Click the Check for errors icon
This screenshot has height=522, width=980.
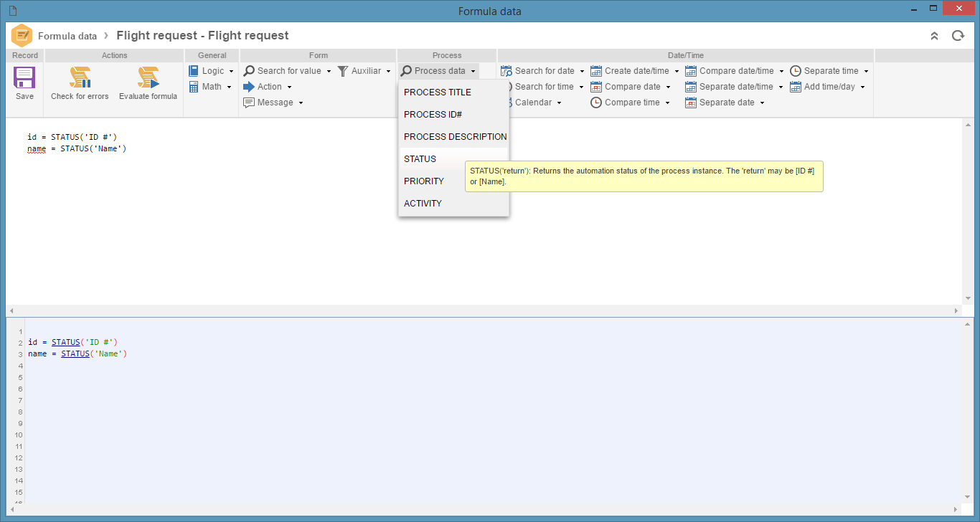pos(80,77)
